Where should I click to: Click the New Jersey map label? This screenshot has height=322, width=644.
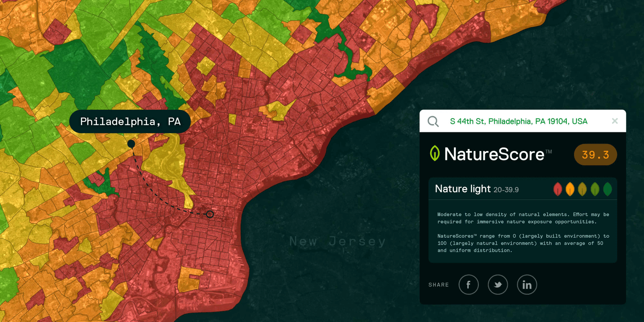(x=338, y=241)
